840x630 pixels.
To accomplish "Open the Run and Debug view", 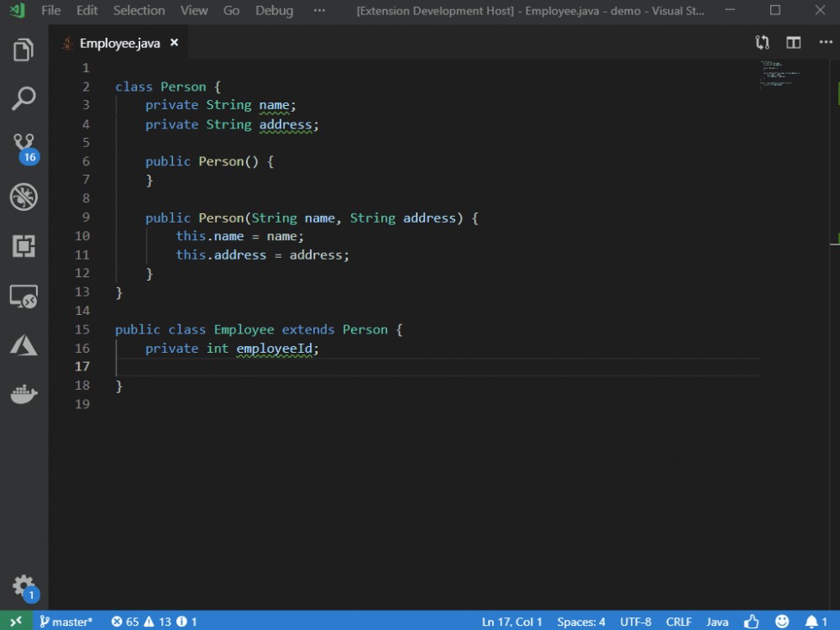I will click(x=23, y=197).
